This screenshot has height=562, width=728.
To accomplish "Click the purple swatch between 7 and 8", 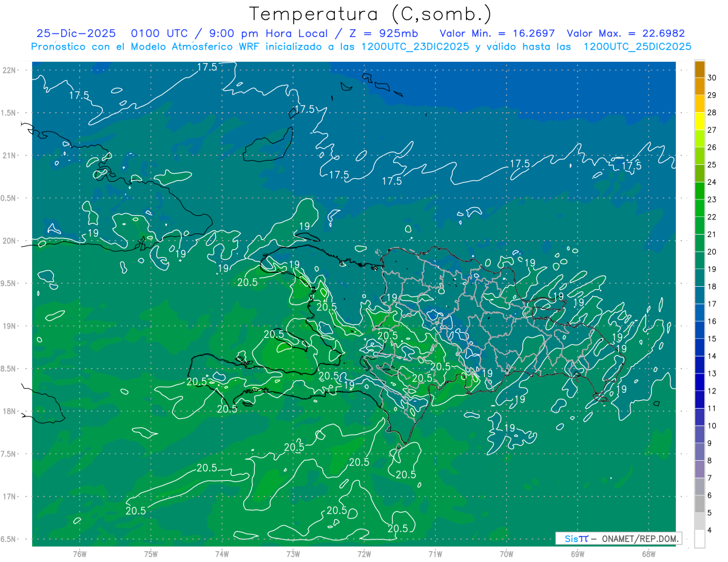I will coord(699,469).
